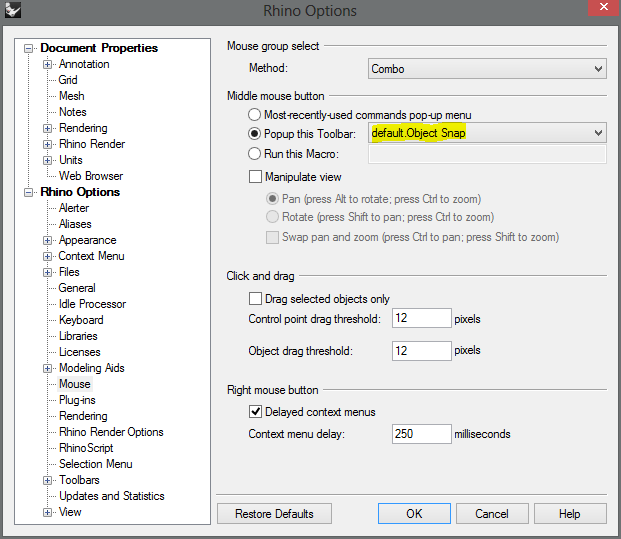Open Help for mouse options
The width and height of the screenshot is (621, 539).
[570, 514]
